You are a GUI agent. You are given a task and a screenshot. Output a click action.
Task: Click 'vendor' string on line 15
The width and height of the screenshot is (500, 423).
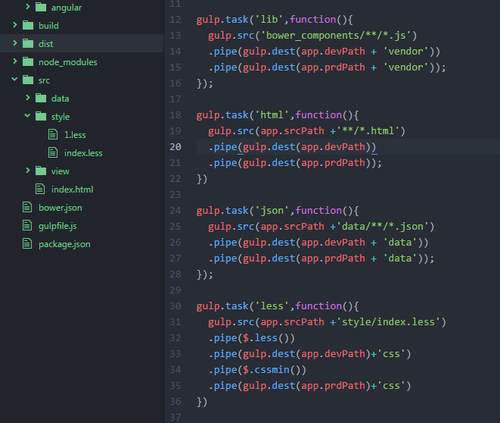406,67
